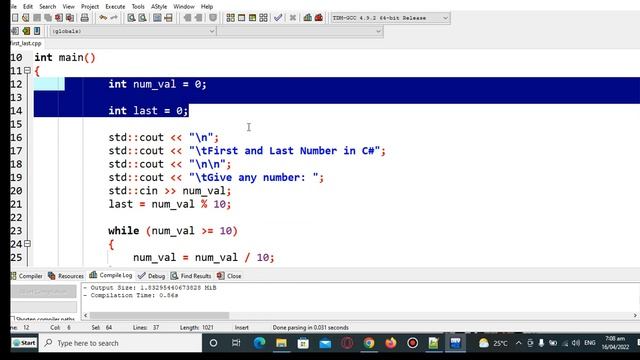The image size is (640, 360).
Task: Click the horizontal scrollbar thumb in compile log
Action: pos(159,315)
